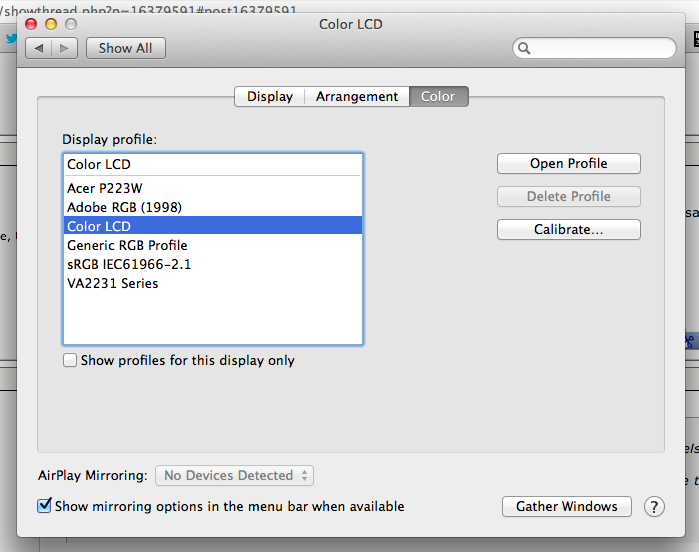The height and width of the screenshot is (552, 699).
Task: Focus the System Preferences search field
Action: pyautogui.click(x=594, y=48)
